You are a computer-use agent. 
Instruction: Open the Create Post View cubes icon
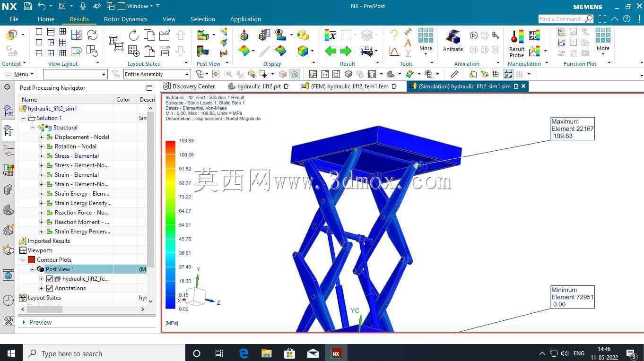(203, 35)
